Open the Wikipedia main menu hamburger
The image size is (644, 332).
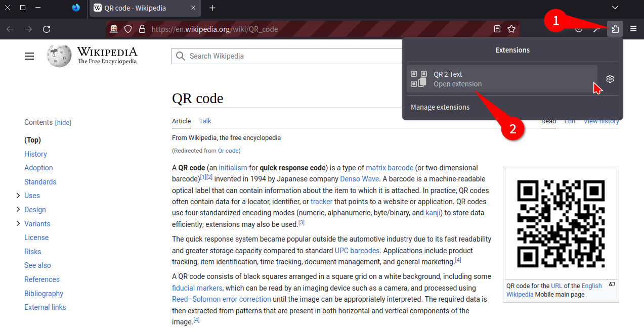(x=29, y=56)
